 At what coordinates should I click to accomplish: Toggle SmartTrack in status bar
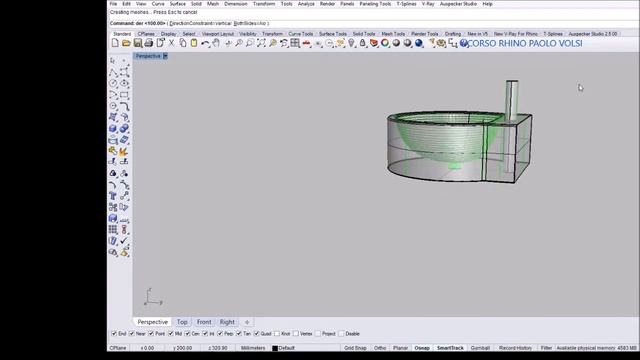coord(450,348)
